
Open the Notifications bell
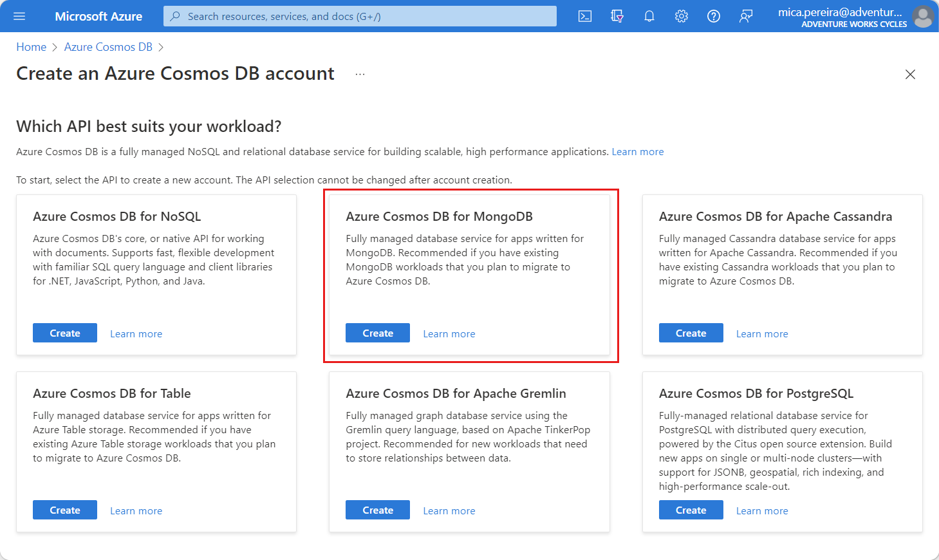point(649,16)
